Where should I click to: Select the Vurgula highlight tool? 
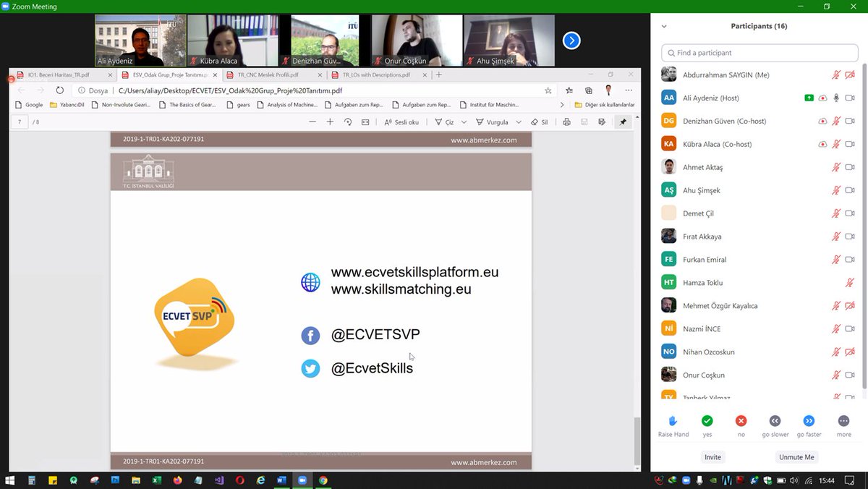(x=492, y=122)
